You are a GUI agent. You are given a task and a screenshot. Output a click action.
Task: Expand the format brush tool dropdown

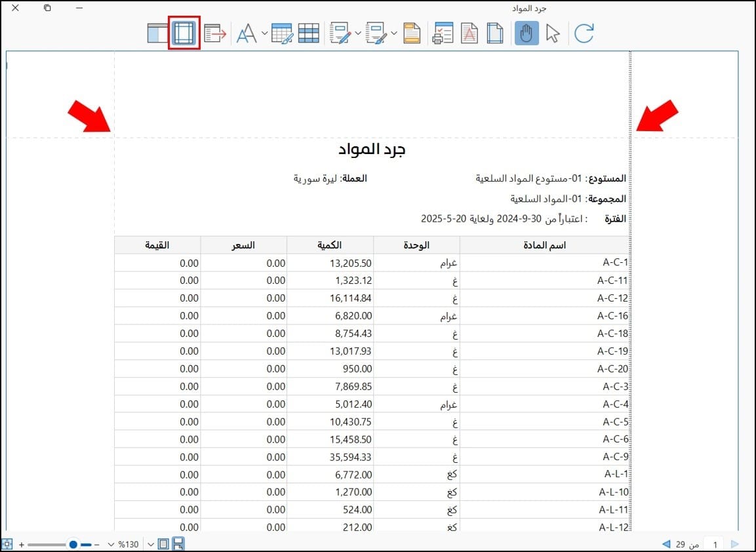[394, 33]
